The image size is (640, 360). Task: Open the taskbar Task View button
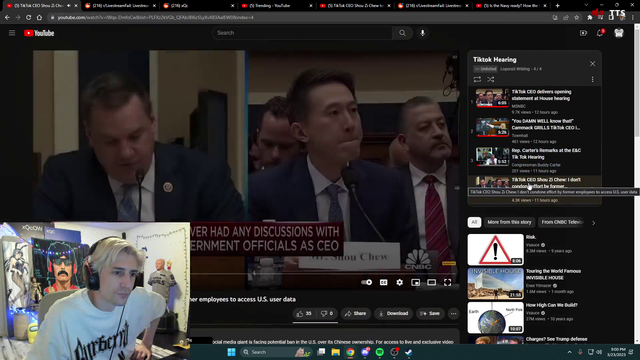321,352
